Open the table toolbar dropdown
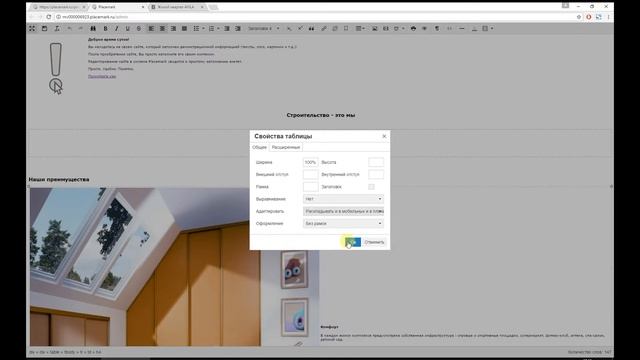Image resolution: width=640 pixels, height=360 pixels. click(x=360, y=29)
